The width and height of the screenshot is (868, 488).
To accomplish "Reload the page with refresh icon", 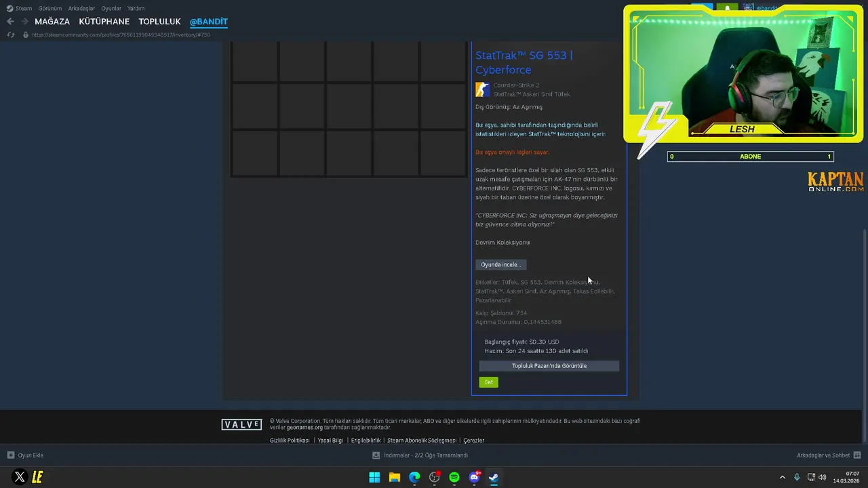I will (10, 35).
